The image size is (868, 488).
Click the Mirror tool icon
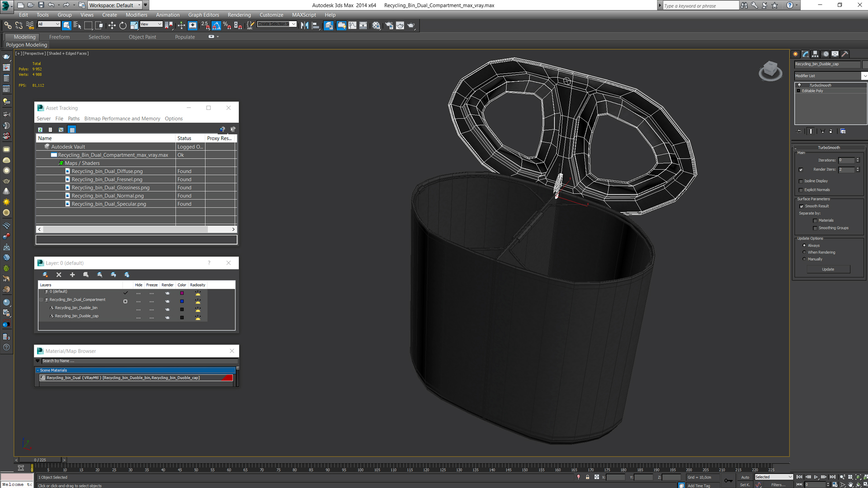point(305,25)
